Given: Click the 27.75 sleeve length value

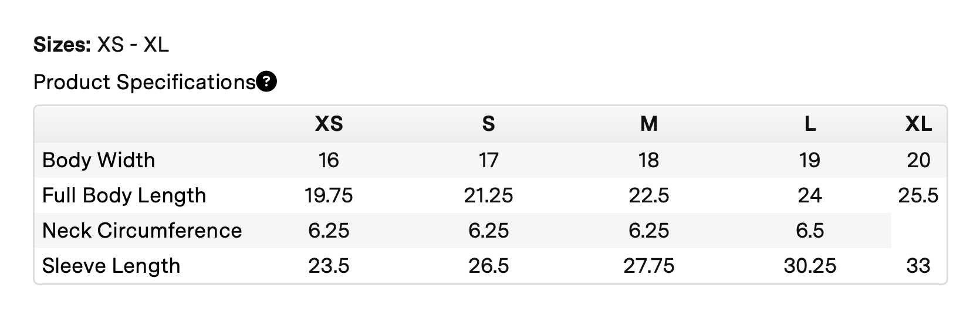Looking at the screenshot, I should point(648,266).
